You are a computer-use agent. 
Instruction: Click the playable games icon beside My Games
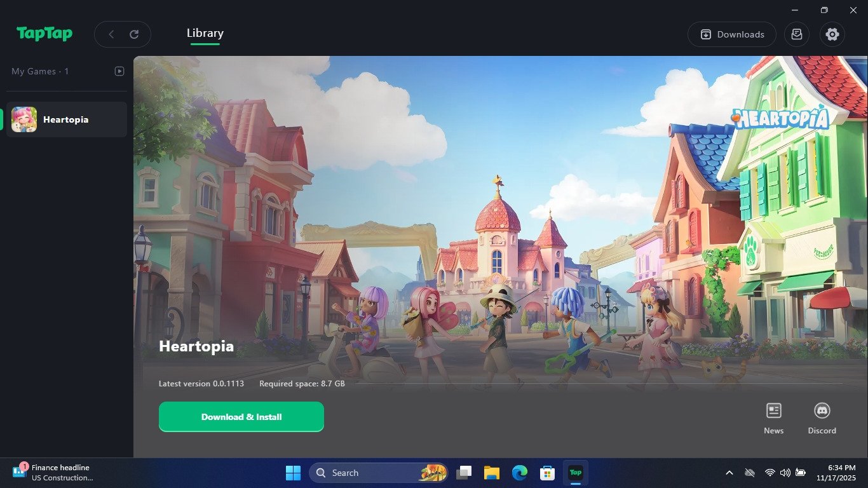tap(119, 71)
